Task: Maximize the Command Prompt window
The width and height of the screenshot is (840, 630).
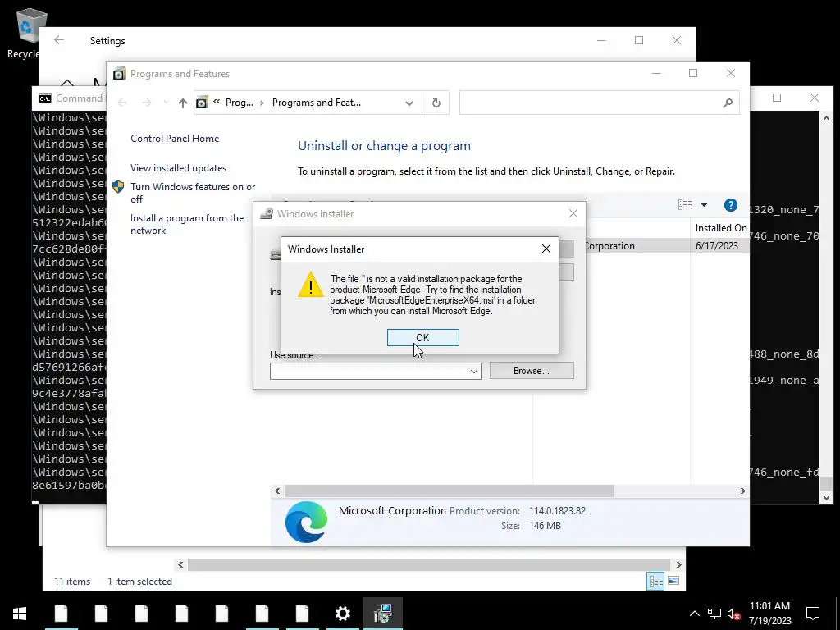Action: (777, 98)
